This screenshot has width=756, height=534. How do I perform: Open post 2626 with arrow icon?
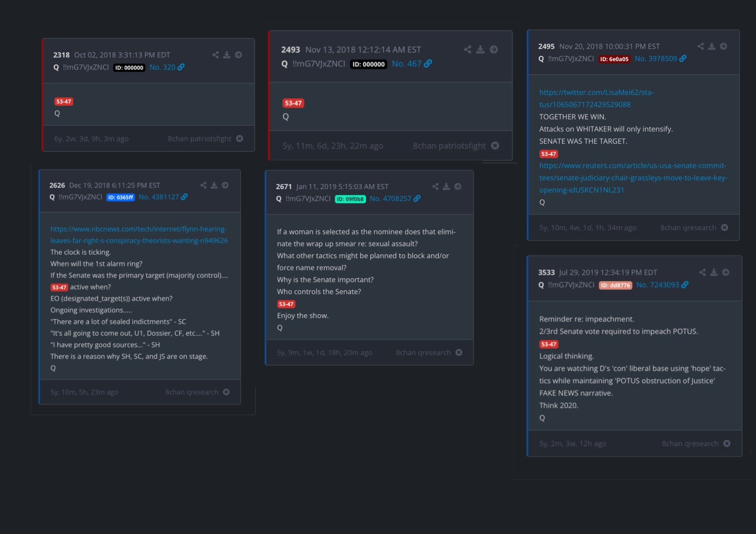225,185
